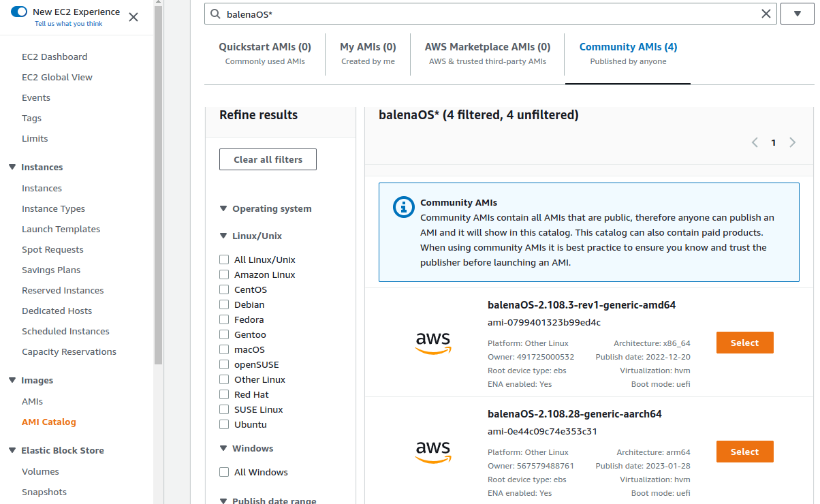
Task: Clear the balenaOS search text
Action: pos(766,14)
